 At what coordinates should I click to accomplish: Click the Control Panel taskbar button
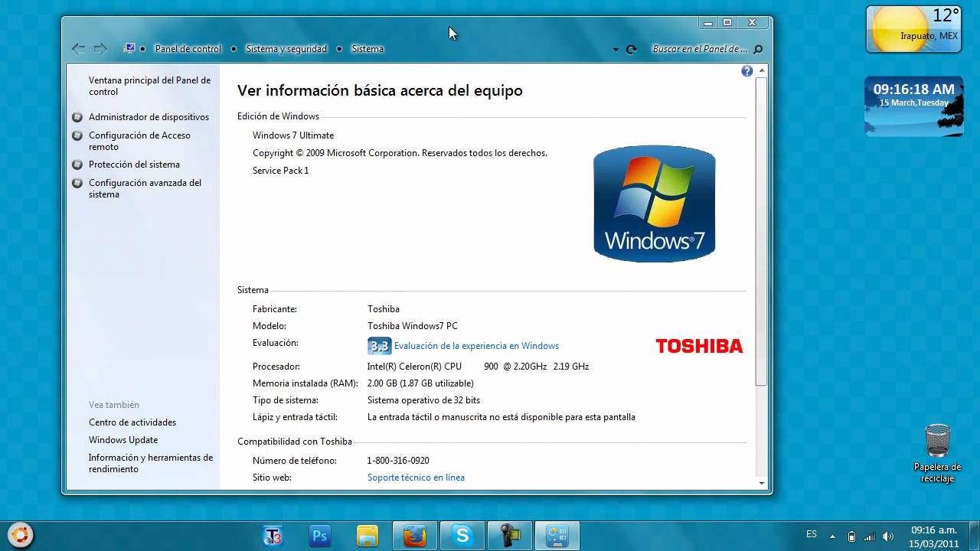(x=557, y=536)
